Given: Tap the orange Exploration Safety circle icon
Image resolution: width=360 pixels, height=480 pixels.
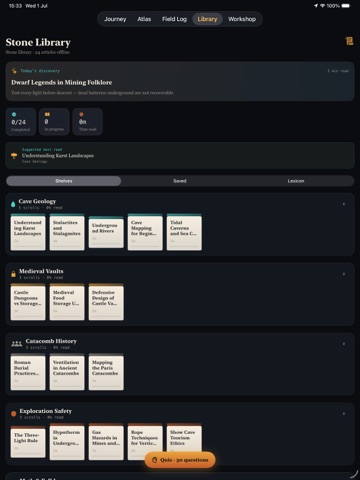Looking at the screenshot, I should pyautogui.click(x=14, y=414).
